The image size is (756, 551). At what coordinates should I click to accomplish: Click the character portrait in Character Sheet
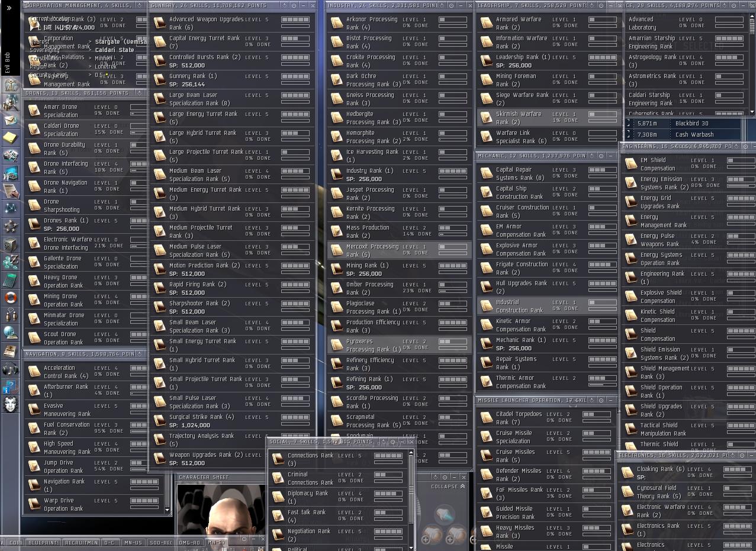222,508
